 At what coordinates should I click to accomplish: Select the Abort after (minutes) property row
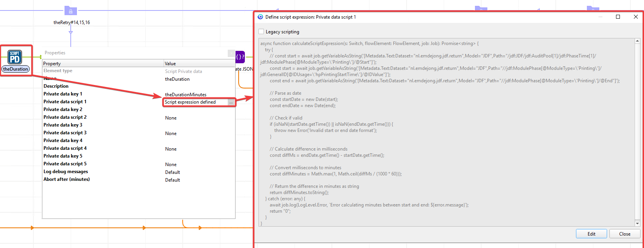click(x=67, y=179)
